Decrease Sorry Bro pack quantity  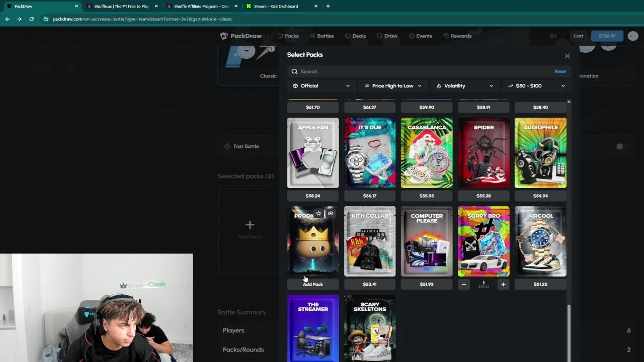[x=464, y=285]
